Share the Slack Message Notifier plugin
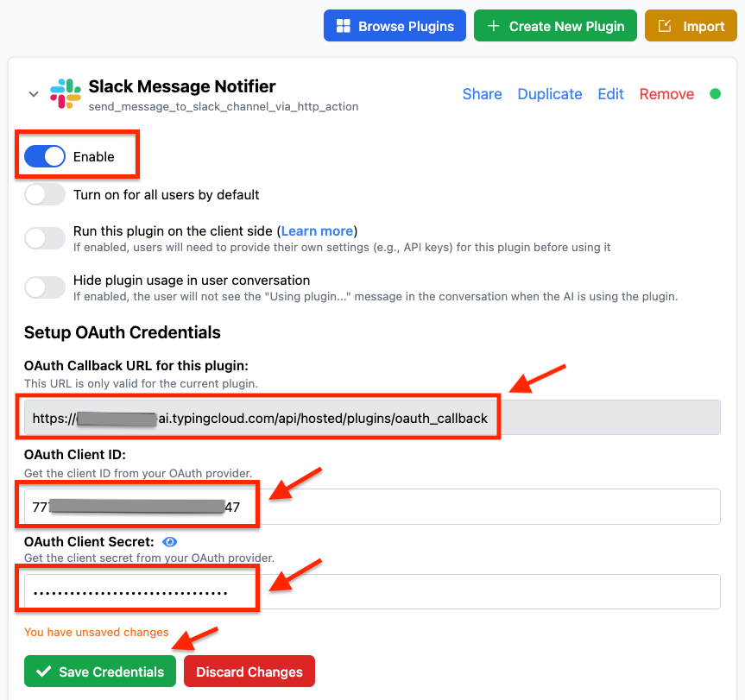The image size is (745, 700). pyautogui.click(x=483, y=94)
